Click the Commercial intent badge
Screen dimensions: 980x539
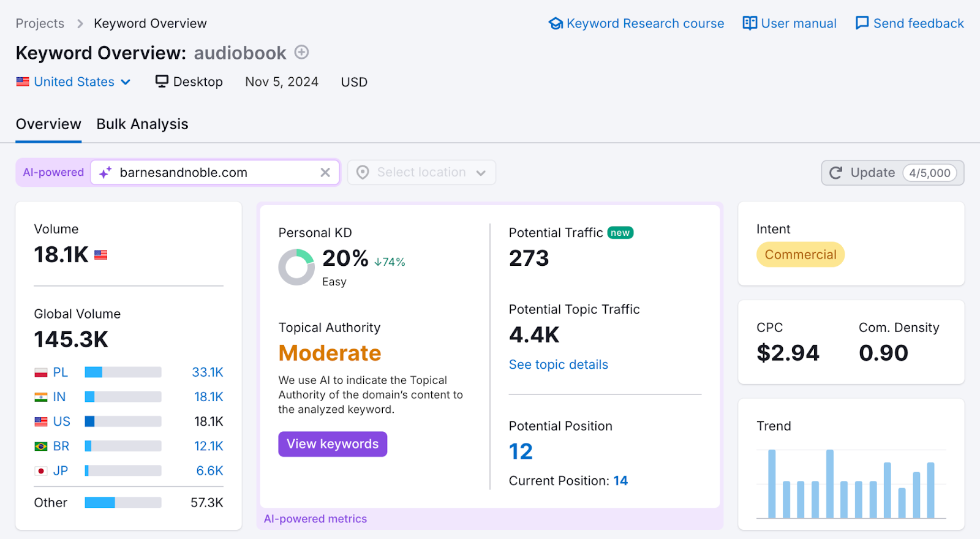pos(800,255)
